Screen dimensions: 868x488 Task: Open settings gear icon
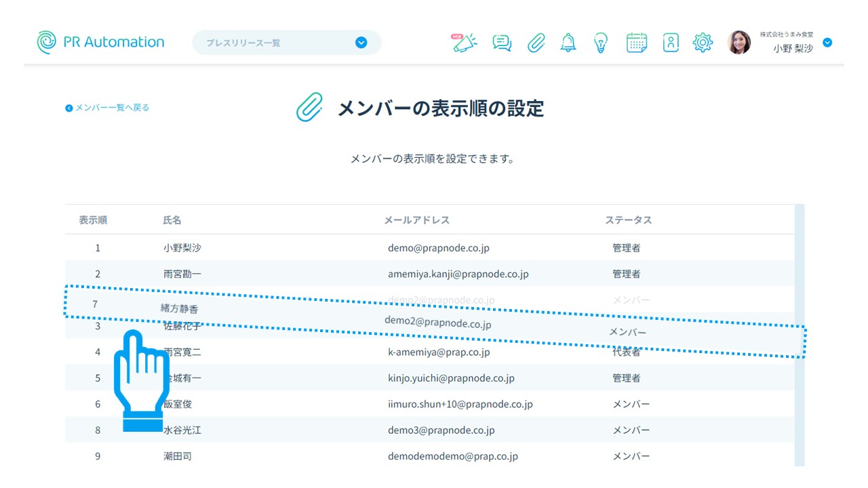(x=703, y=43)
